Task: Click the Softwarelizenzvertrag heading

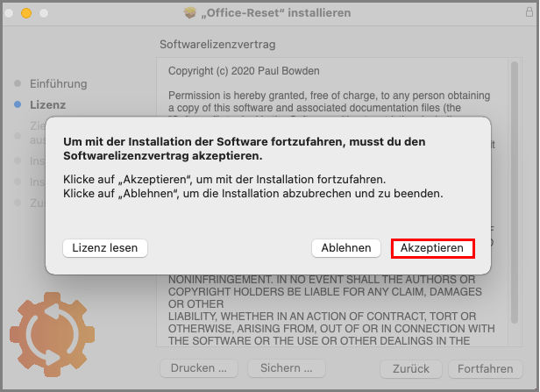Action: (x=217, y=45)
